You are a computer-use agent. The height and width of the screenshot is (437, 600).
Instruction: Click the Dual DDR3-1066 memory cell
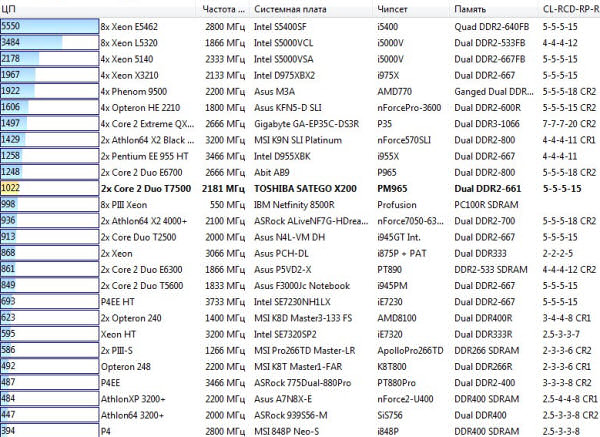point(487,124)
